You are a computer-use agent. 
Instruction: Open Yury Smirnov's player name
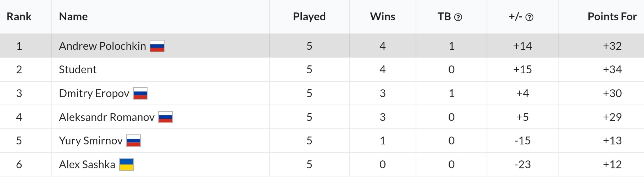(91, 140)
